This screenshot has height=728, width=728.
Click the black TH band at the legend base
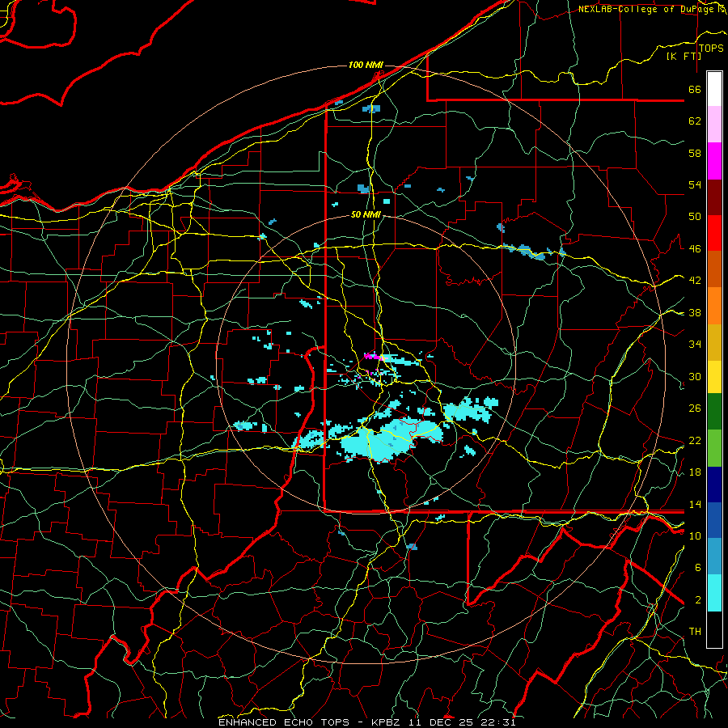(714, 629)
